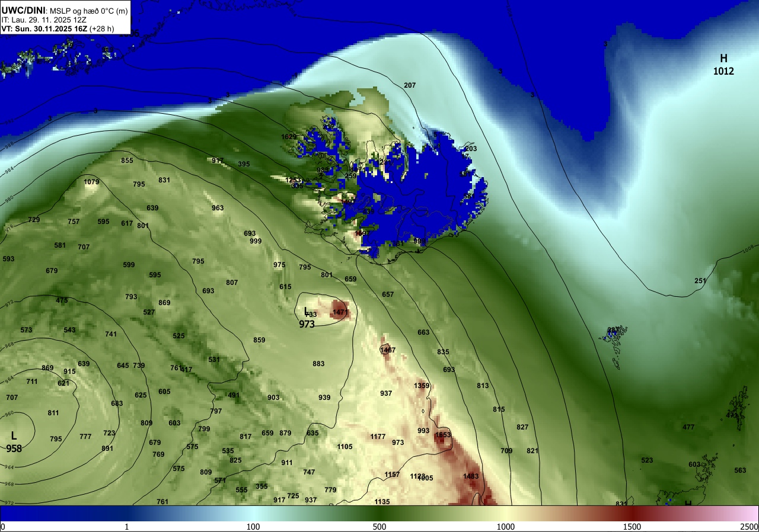Click the freezing level value 831
This screenshot has width=759, height=532.
tap(164, 180)
